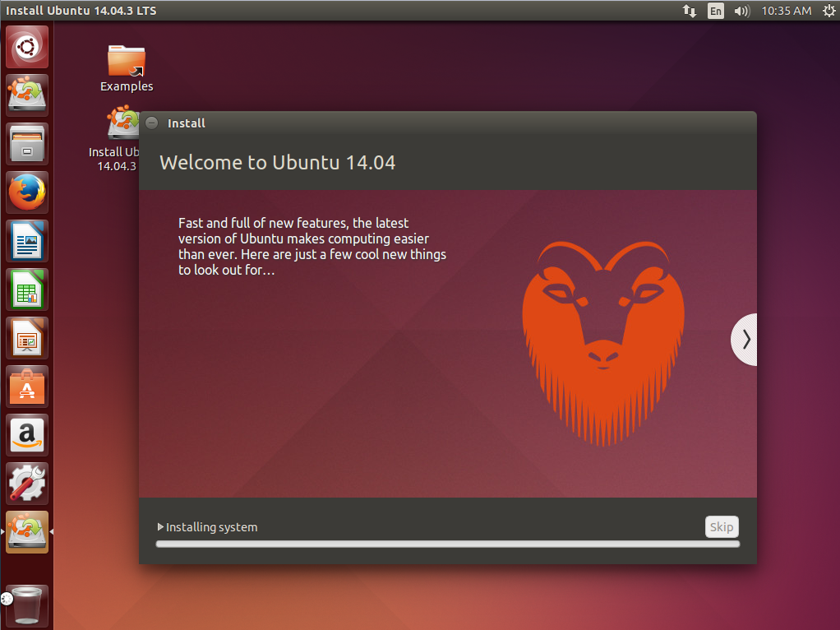
Task: Open the Files manager in launcher
Action: [x=27, y=144]
